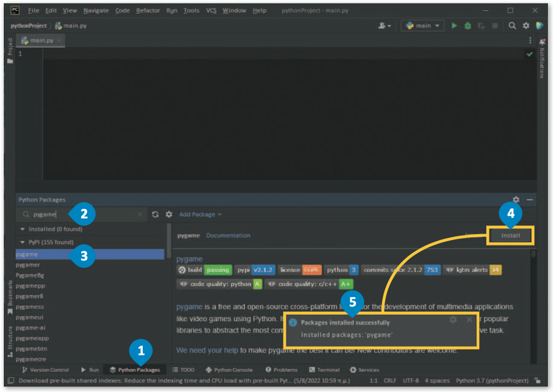
Task: Open the Navigate menu
Action: point(96,10)
